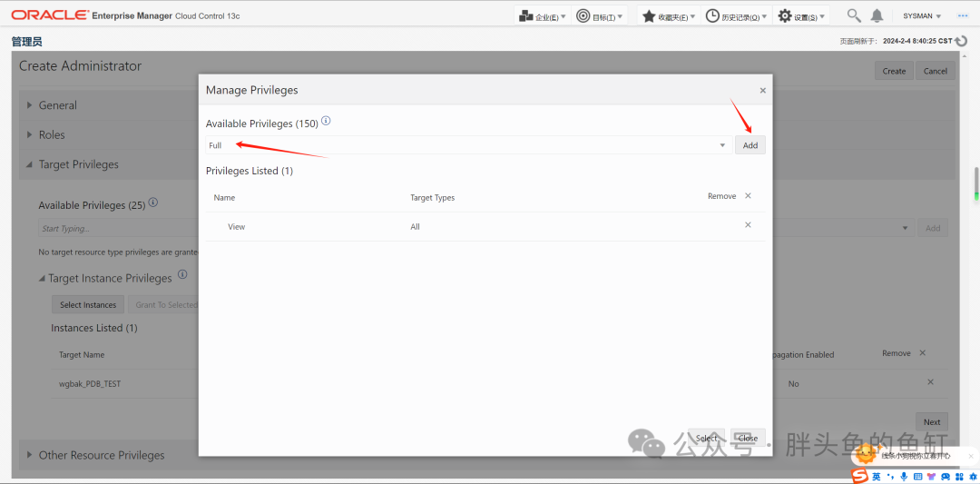Refresh the page with the circular arrow icon
The height and width of the screenshot is (484, 980).
point(961,41)
